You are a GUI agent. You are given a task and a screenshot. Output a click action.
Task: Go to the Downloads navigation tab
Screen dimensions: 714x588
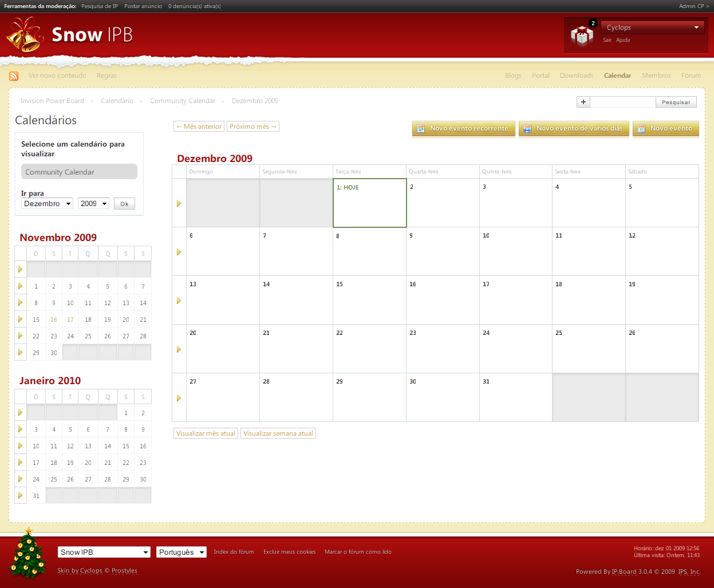point(577,76)
